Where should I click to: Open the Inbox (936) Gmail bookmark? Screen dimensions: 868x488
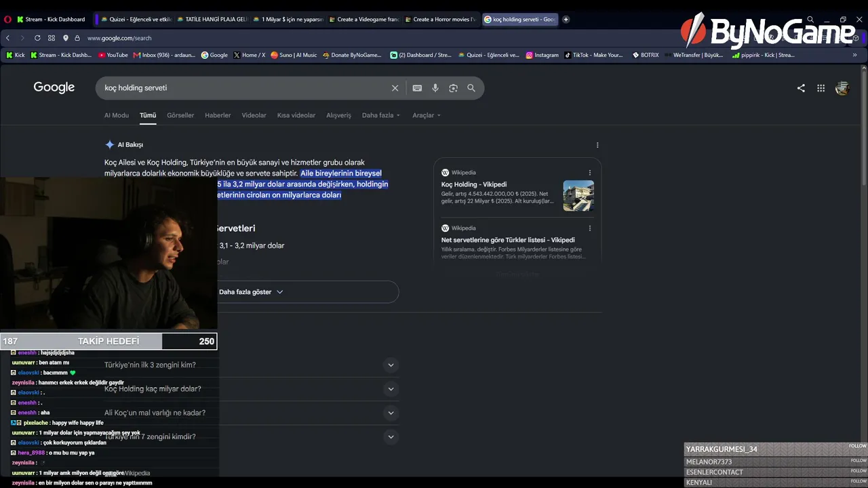[x=165, y=55]
